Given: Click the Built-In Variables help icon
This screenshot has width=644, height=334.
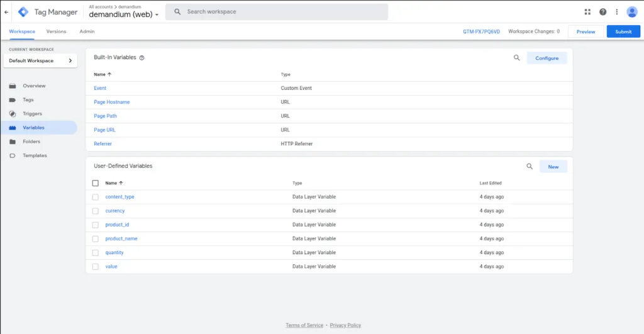Looking at the screenshot, I should 142,58.
